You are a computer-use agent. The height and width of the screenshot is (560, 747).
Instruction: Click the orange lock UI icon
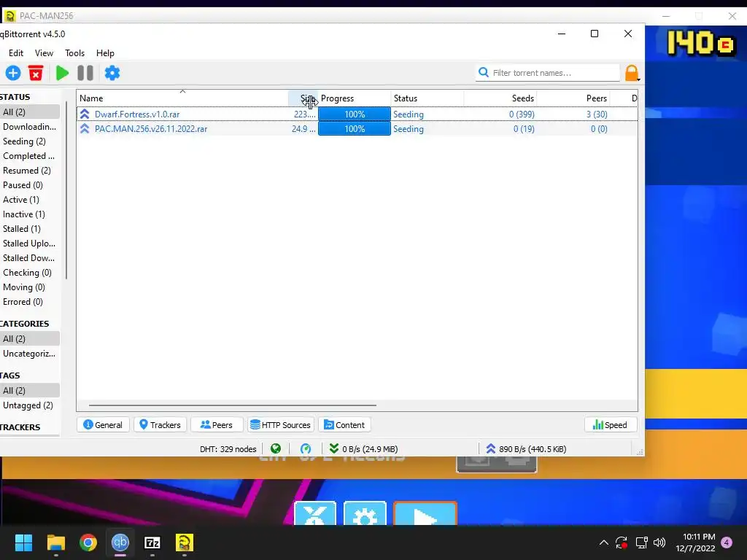tap(632, 73)
